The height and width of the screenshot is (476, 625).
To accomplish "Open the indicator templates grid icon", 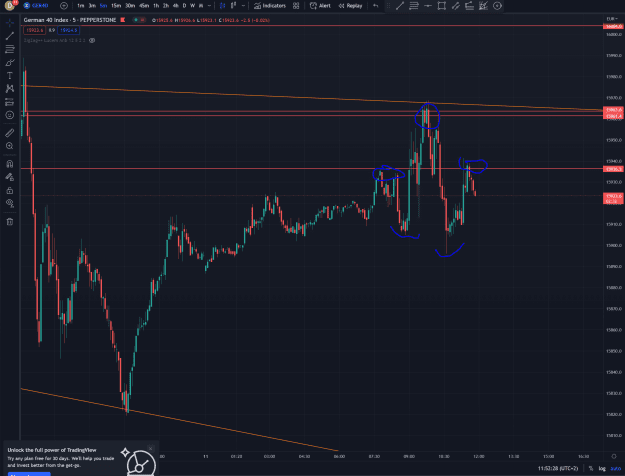I will (296, 6).
